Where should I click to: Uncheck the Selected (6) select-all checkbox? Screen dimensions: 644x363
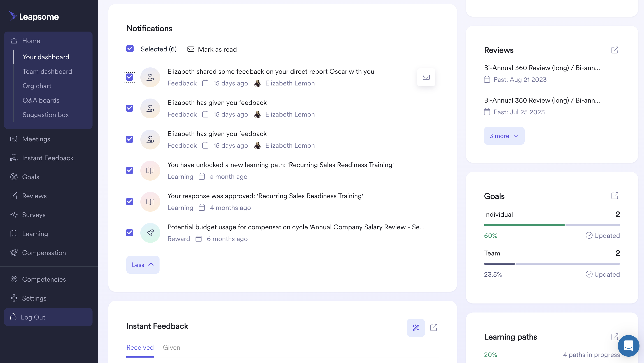click(130, 49)
